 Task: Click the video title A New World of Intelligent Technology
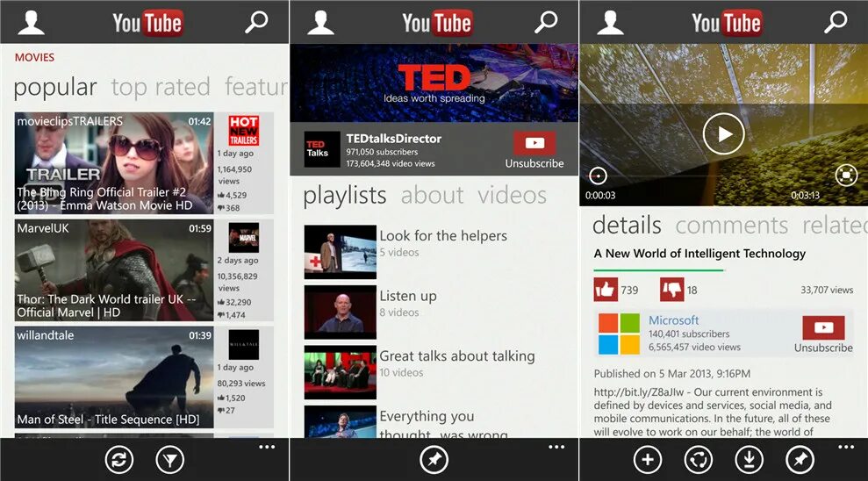[x=699, y=254]
